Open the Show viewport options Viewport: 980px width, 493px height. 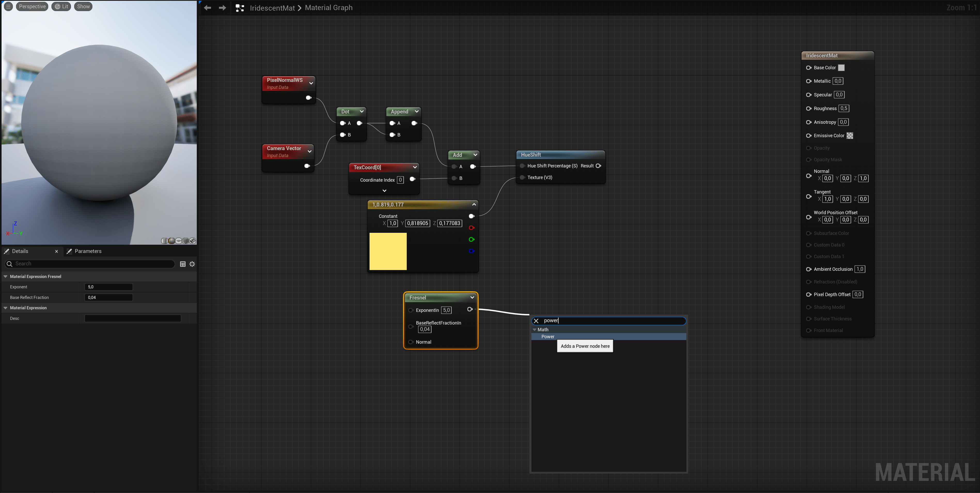point(83,6)
